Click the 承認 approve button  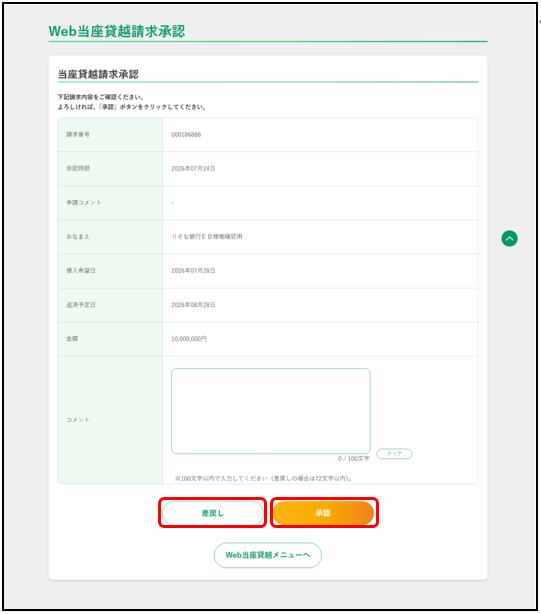[323, 513]
